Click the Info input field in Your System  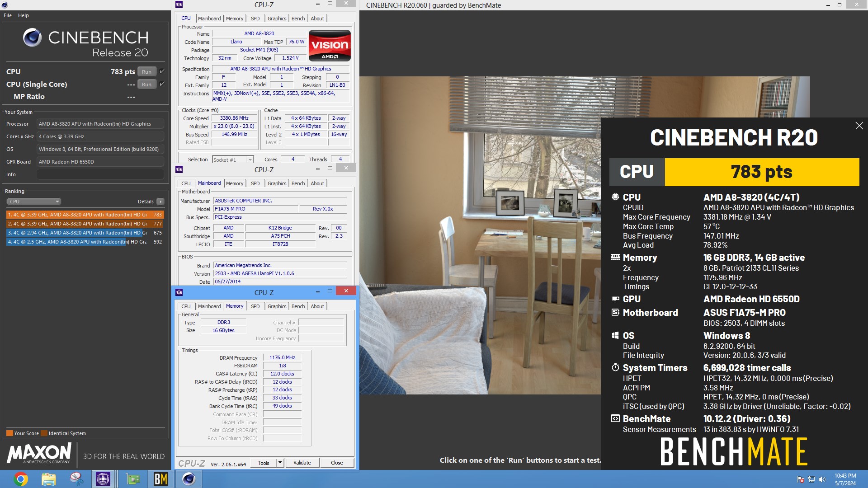[100, 174]
